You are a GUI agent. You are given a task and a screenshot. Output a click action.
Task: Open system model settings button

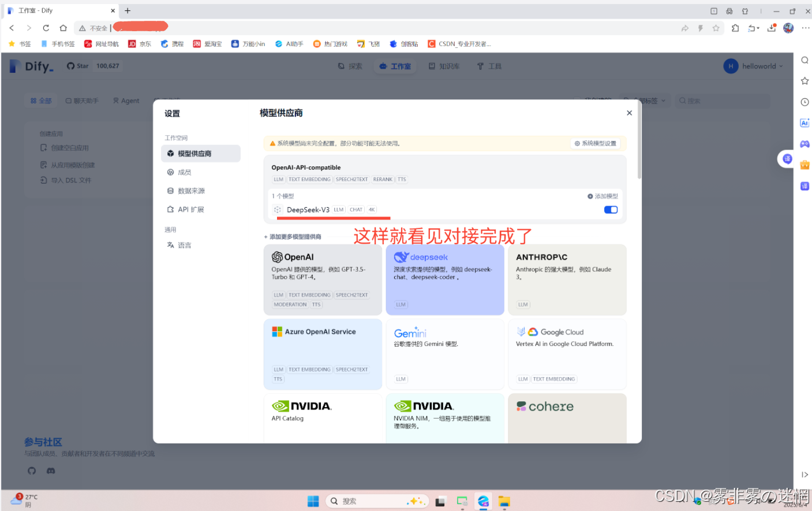[595, 143]
